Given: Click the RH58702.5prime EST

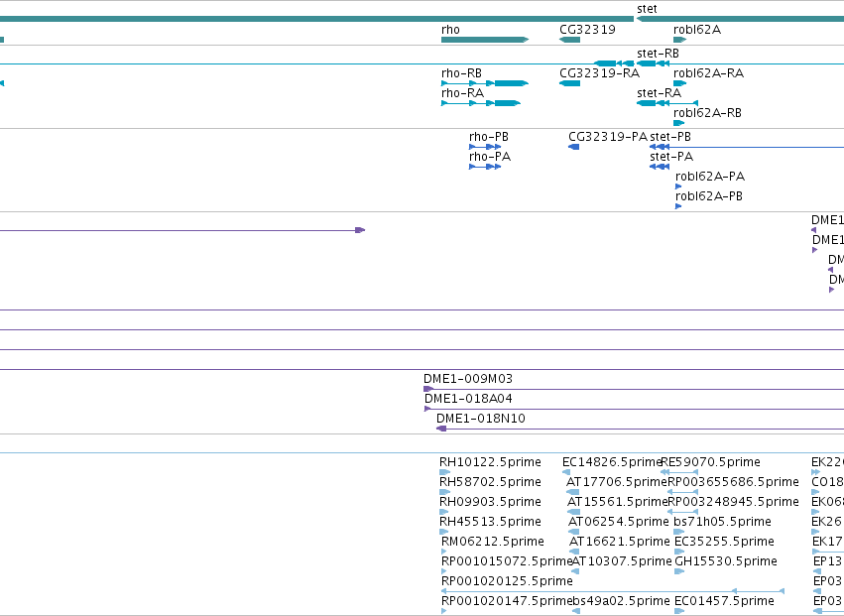Looking at the screenshot, I should tap(444, 492).
